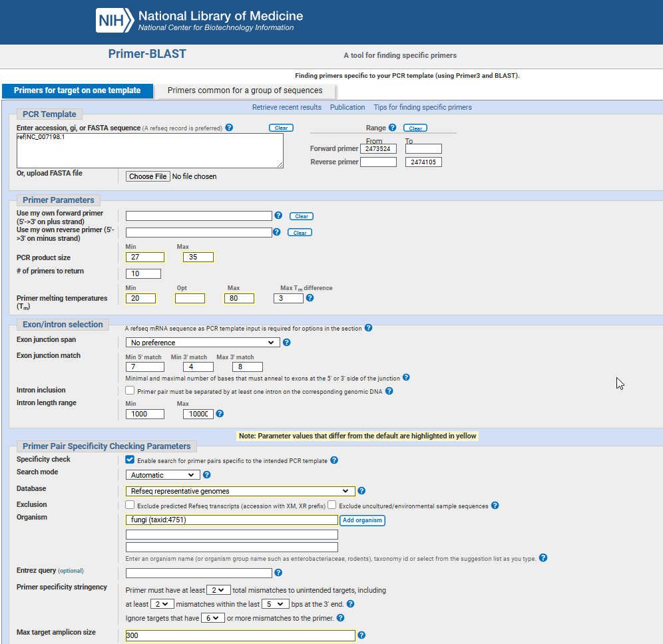
Task: Click the own reverse primer input field
Action: point(199,232)
